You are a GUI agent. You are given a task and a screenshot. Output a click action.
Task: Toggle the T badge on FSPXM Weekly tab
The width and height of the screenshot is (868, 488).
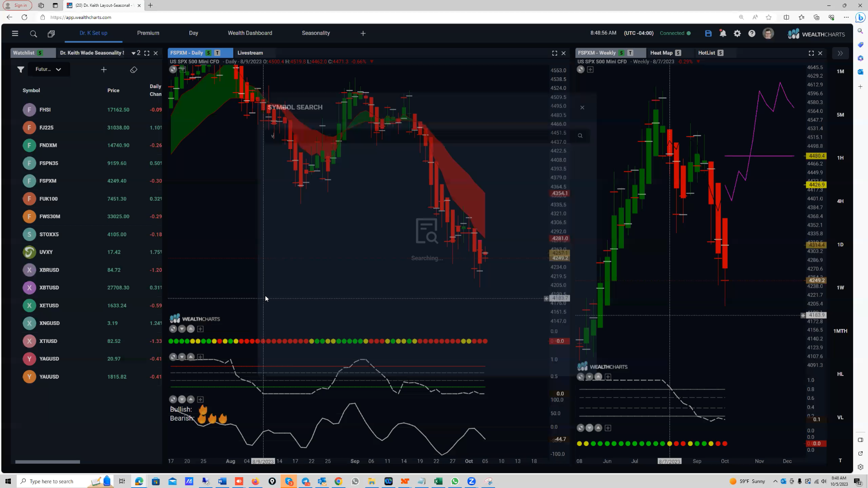630,53
